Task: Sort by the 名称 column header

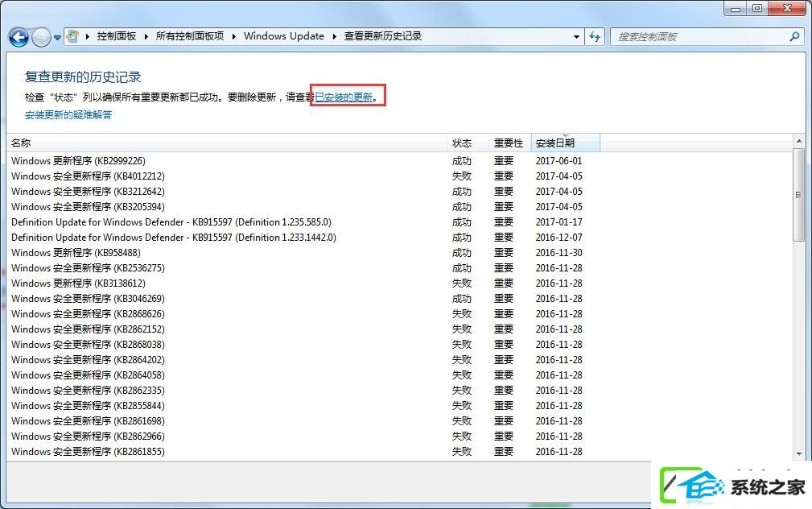Action: (x=227, y=143)
